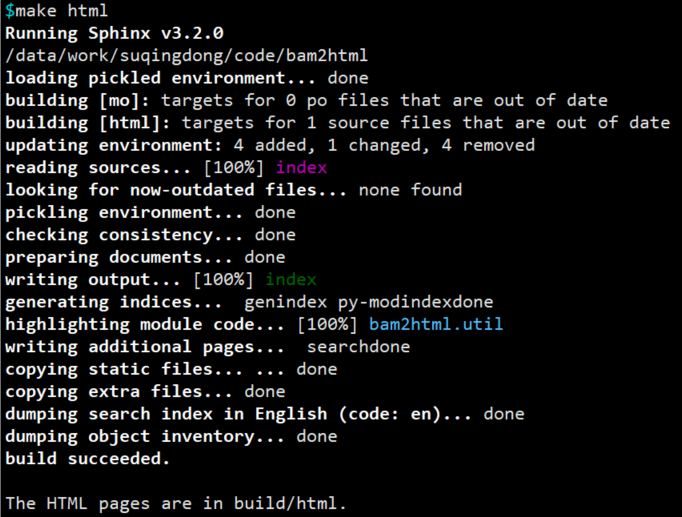
Task: Click 'loading pickled environment... done' line
Action: point(187,78)
